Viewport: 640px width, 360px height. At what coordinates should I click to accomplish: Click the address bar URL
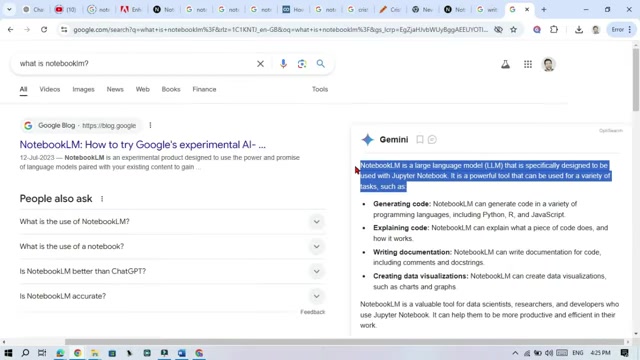280,29
